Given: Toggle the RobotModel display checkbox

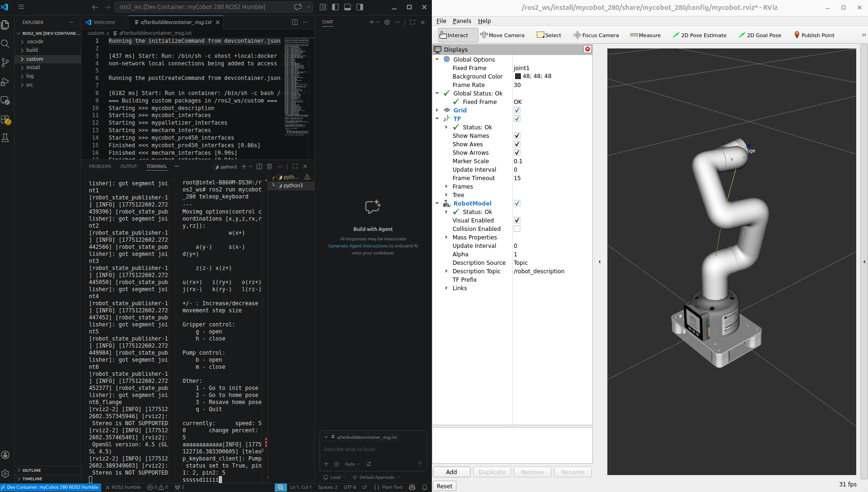Looking at the screenshot, I should coord(517,204).
